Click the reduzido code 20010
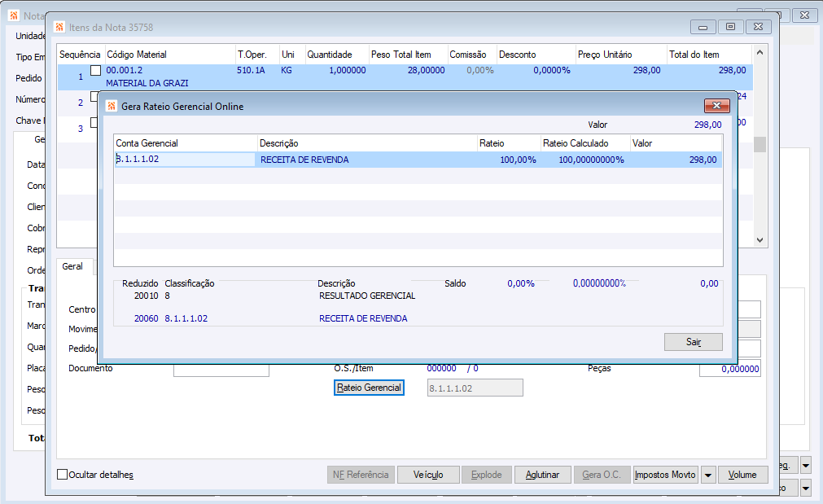Image resolution: width=823 pixels, height=504 pixels. (146, 296)
